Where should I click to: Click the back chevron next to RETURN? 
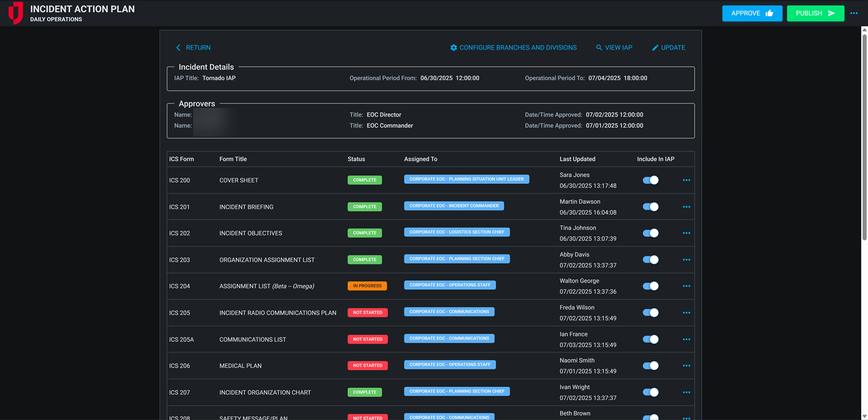pos(178,47)
